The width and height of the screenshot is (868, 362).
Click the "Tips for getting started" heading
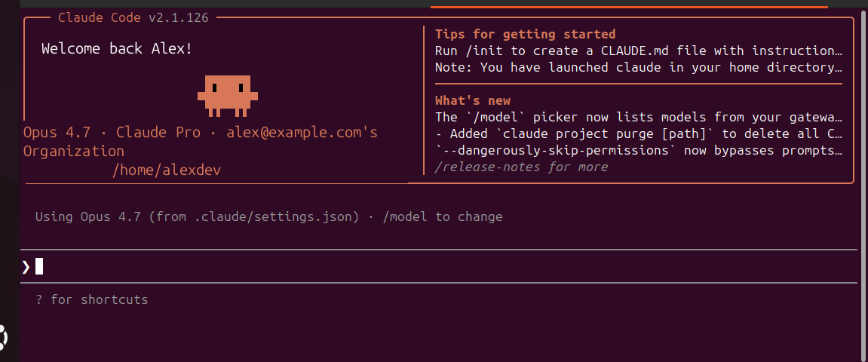tap(526, 35)
